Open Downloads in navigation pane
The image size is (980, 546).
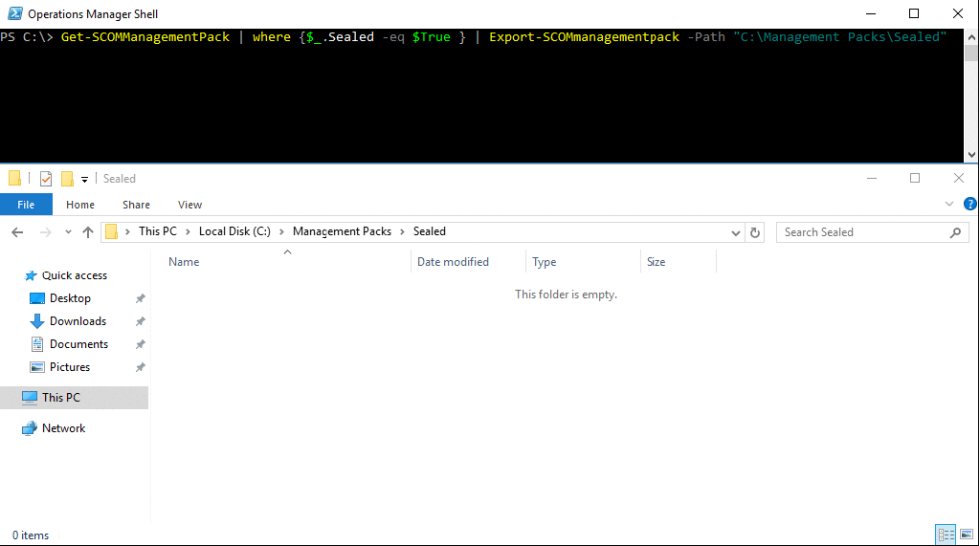click(x=78, y=321)
